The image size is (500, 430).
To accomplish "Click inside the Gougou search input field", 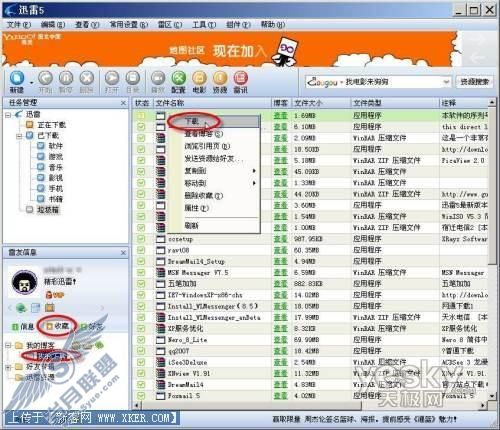I will pyautogui.click(x=392, y=82).
